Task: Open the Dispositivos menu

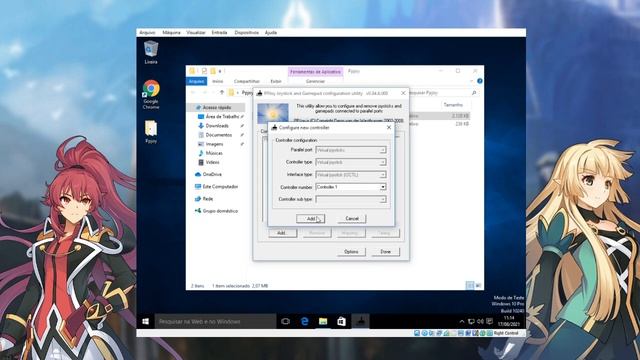Action: click(x=247, y=33)
